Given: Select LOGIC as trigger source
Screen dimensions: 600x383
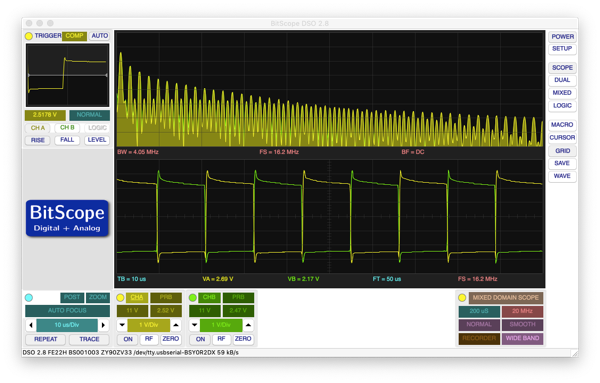Looking at the screenshot, I should (x=97, y=128).
